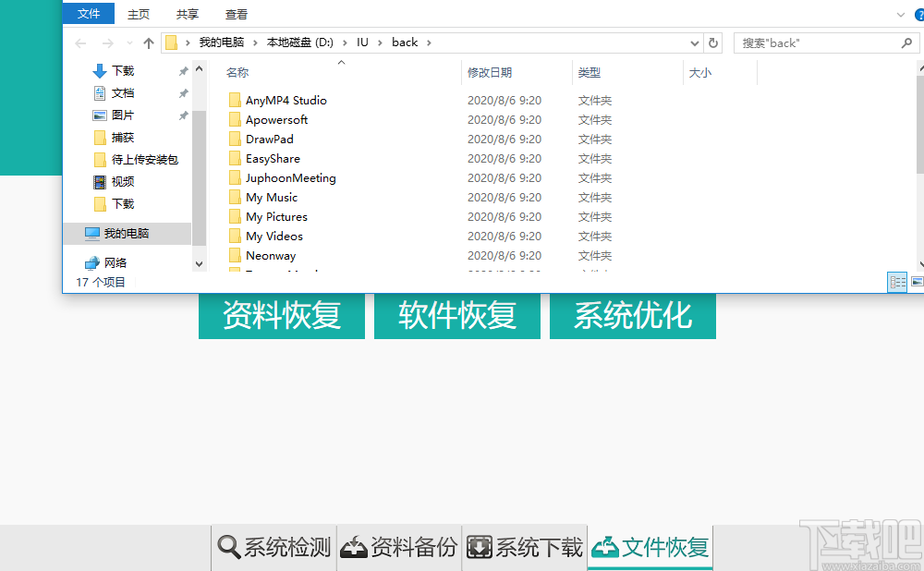Unpin 图片 from Quick Access
924x571 pixels.
click(x=183, y=115)
